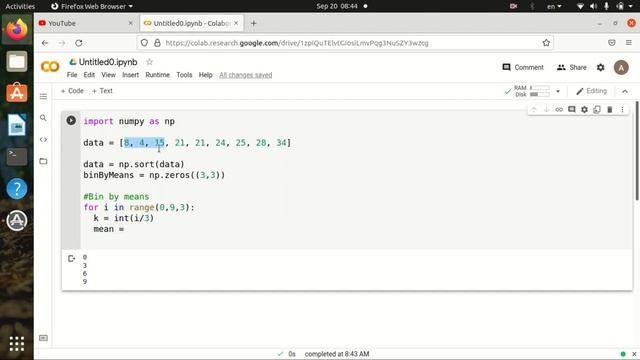Star the Untitled0.ipynb notebook
640x360 pixels.
coord(149,62)
